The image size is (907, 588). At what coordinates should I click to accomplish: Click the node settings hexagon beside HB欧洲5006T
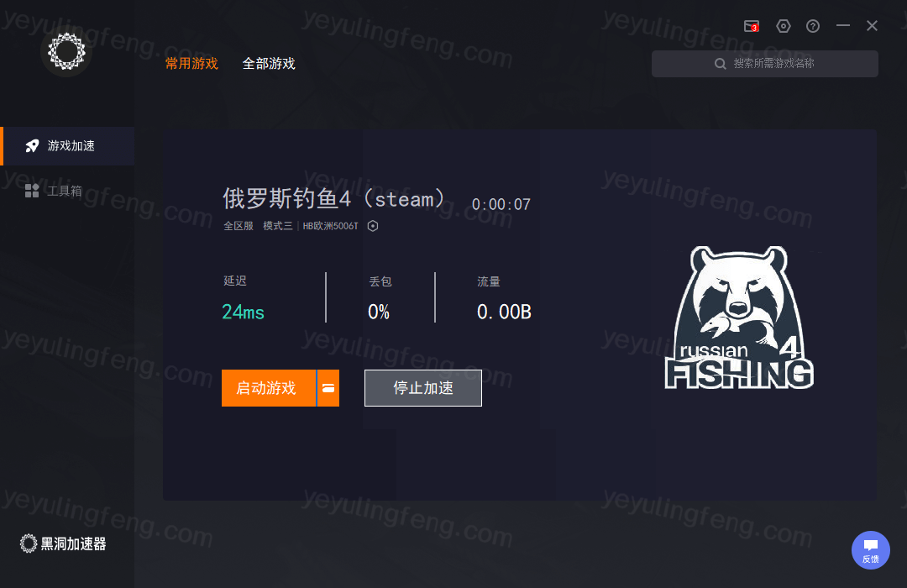tap(373, 226)
